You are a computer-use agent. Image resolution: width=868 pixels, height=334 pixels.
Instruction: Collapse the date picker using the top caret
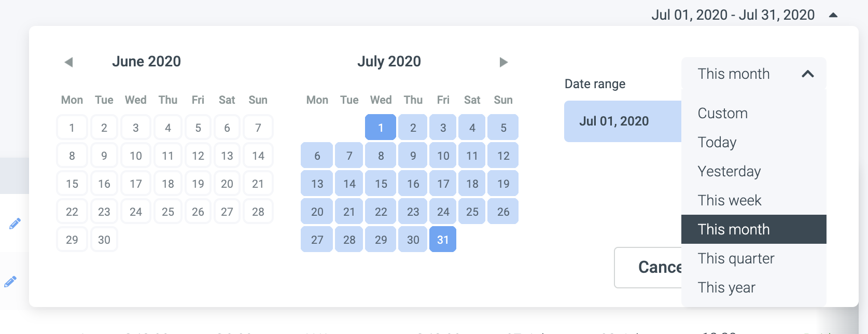833,15
